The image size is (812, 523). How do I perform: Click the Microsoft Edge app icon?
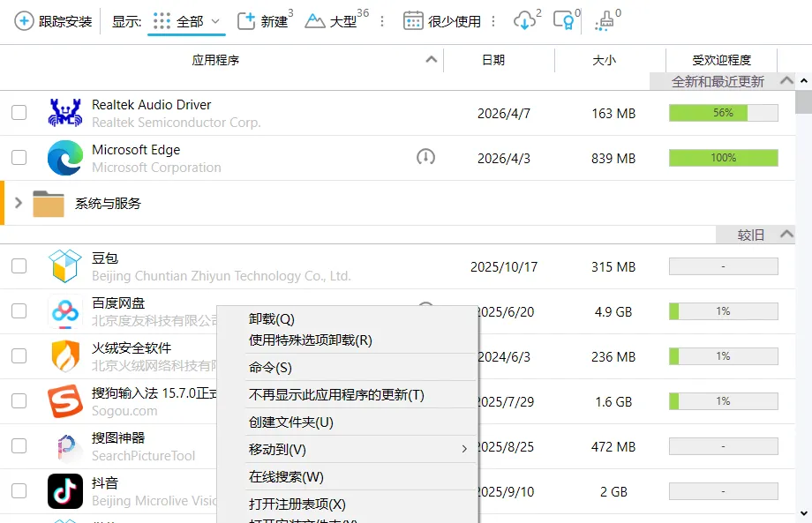click(65, 158)
